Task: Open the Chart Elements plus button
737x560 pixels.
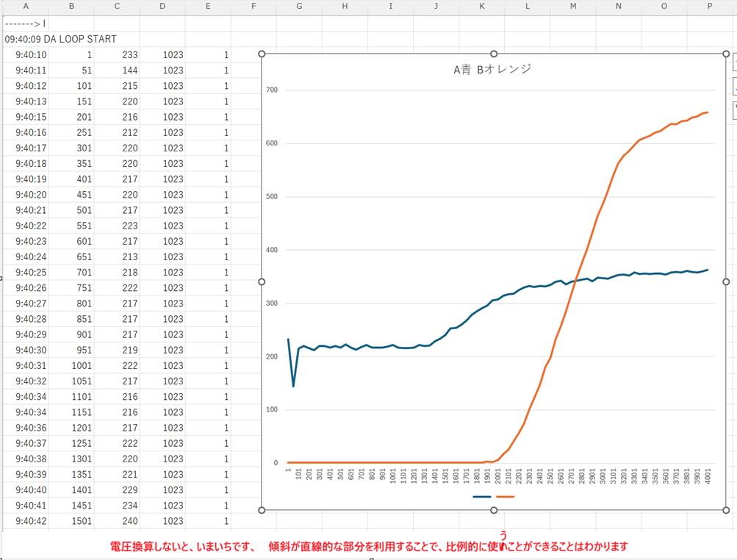Action: pyautogui.click(x=734, y=61)
